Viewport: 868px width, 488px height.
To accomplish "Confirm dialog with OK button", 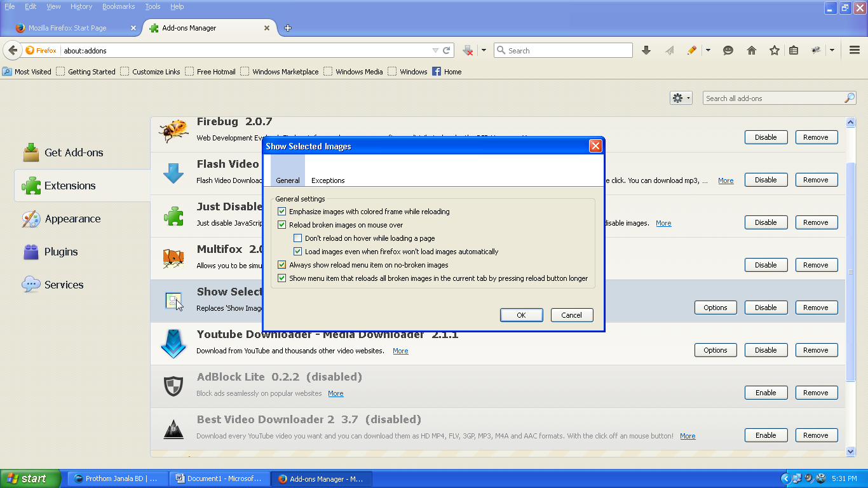I will pos(521,315).
